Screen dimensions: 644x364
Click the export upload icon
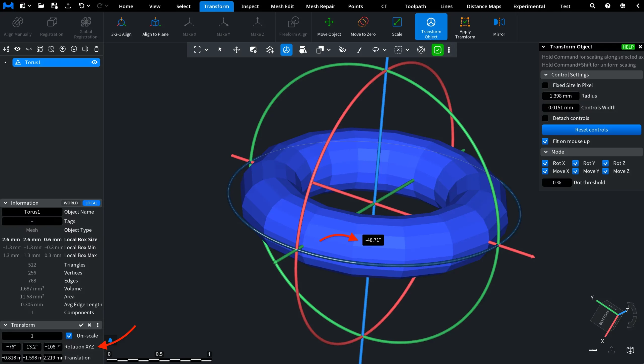pos(68,6)
